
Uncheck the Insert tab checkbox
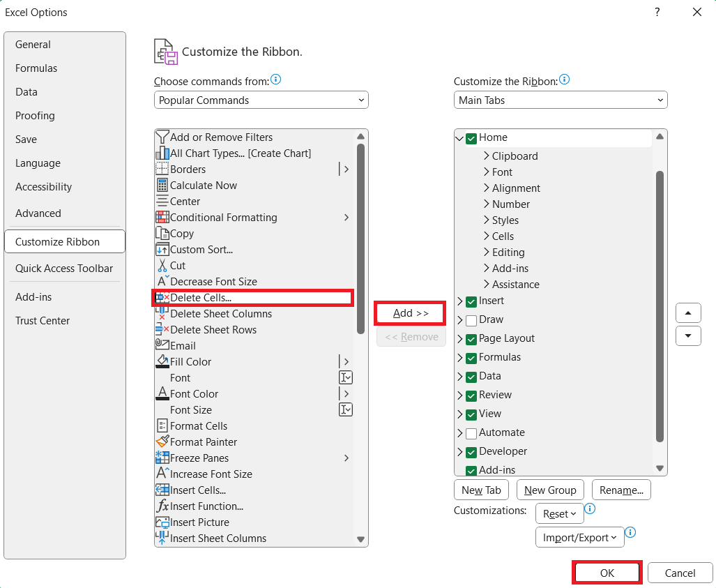pyautogui.click(x=471, y=301)
